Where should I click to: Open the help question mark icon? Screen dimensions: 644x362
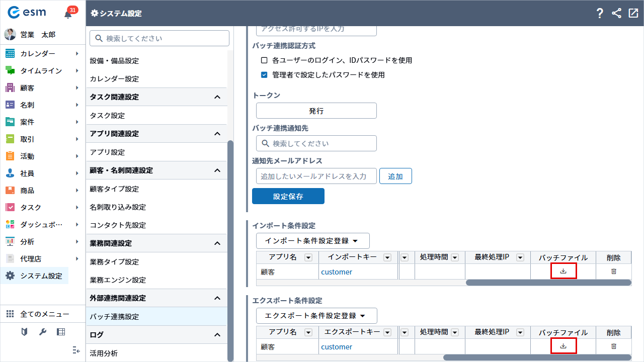coord(600,14)
